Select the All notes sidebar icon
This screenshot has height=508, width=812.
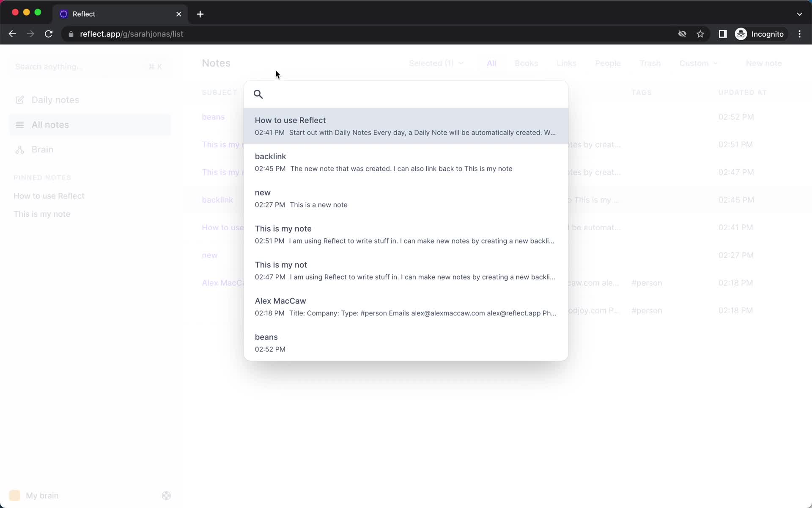tap(19, 124)
